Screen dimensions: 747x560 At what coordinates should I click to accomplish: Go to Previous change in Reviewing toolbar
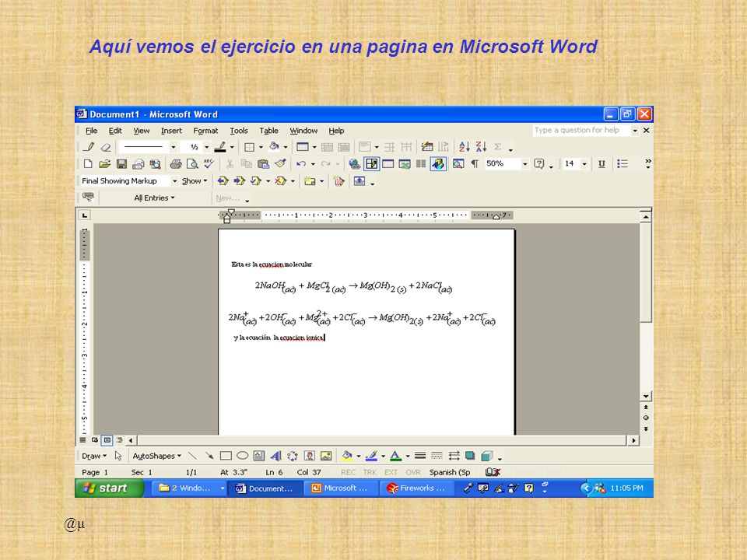223,181
